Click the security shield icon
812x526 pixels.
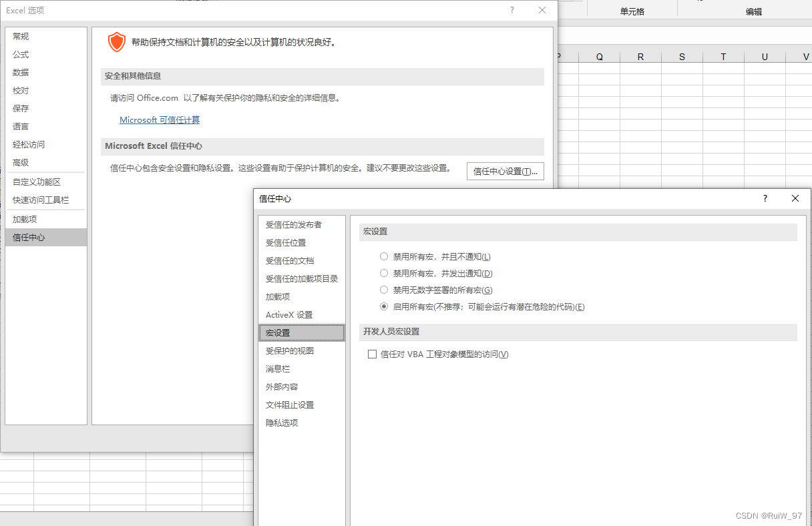[116, 41]
